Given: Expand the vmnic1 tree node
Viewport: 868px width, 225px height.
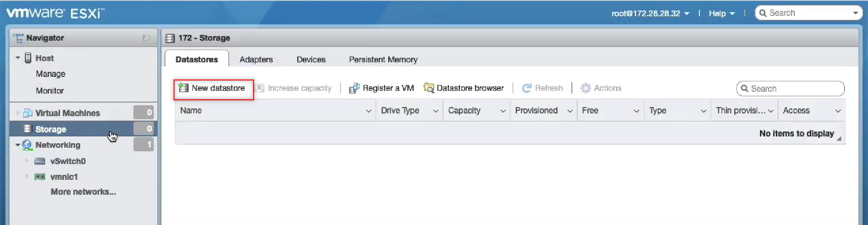Looking at the screenshot, I should coord(27,176).
